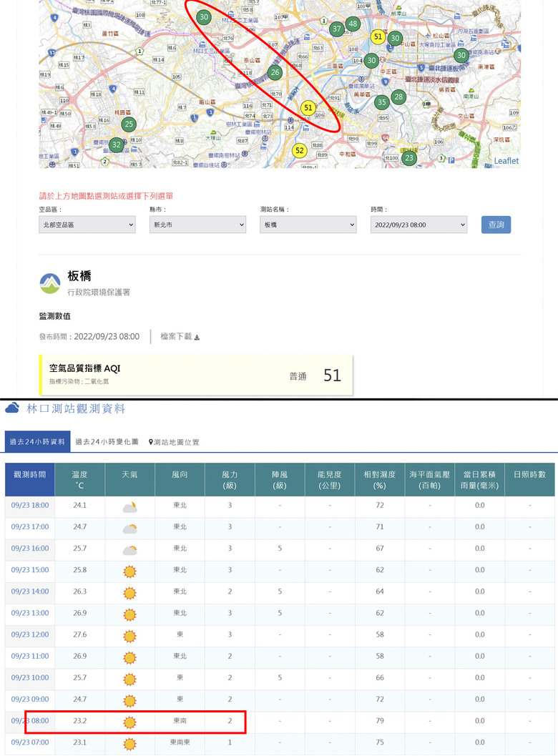
Task: Click the 發布時間 2022/09/23 08:00 text
Action: (89, 337)
